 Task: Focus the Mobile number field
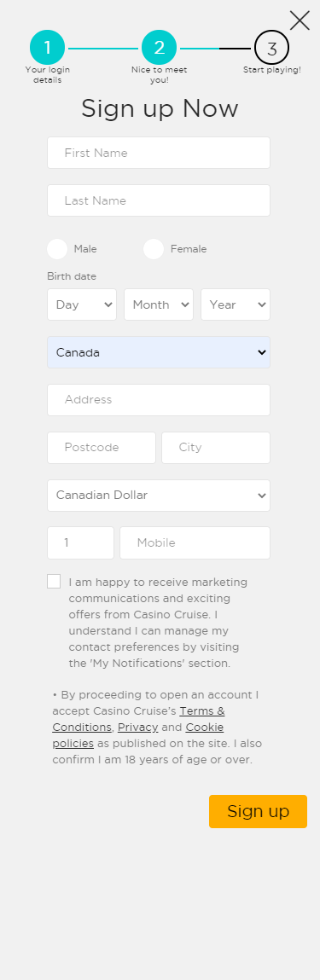(195, 542)
